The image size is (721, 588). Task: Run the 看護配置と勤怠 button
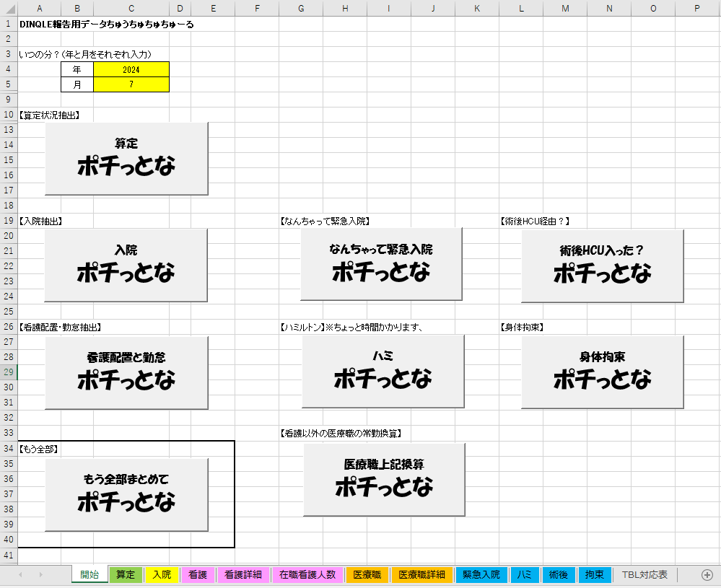[x=126, y=372]
